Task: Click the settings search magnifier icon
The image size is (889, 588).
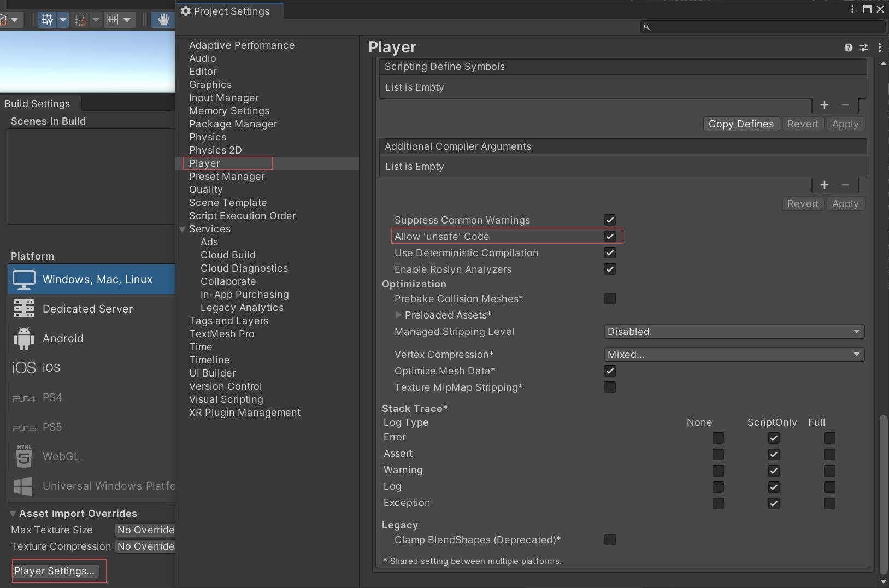Action: [x=647, y=27]
